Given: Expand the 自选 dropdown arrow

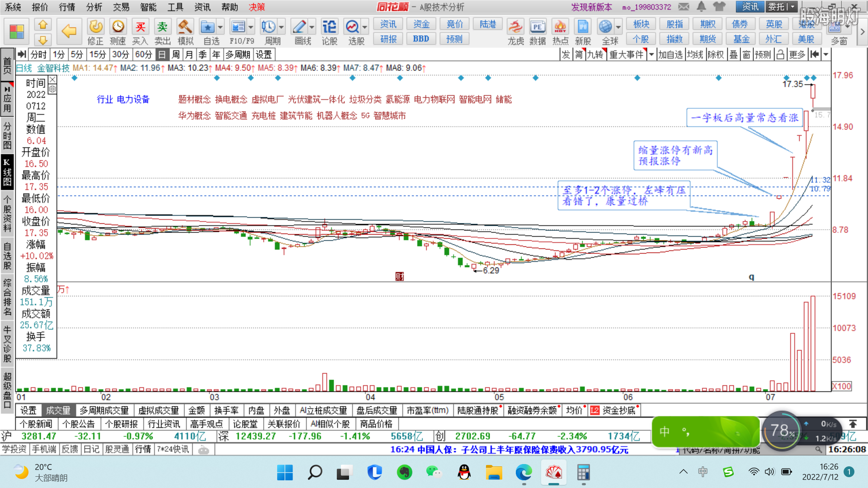Looking at the screenshot, I should point(220,27).
